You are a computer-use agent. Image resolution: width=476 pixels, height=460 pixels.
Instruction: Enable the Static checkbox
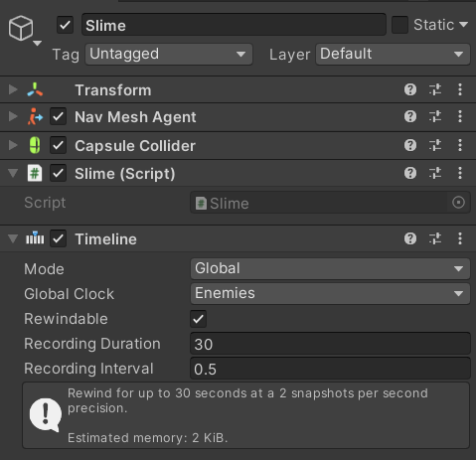[x=399, y=25]
